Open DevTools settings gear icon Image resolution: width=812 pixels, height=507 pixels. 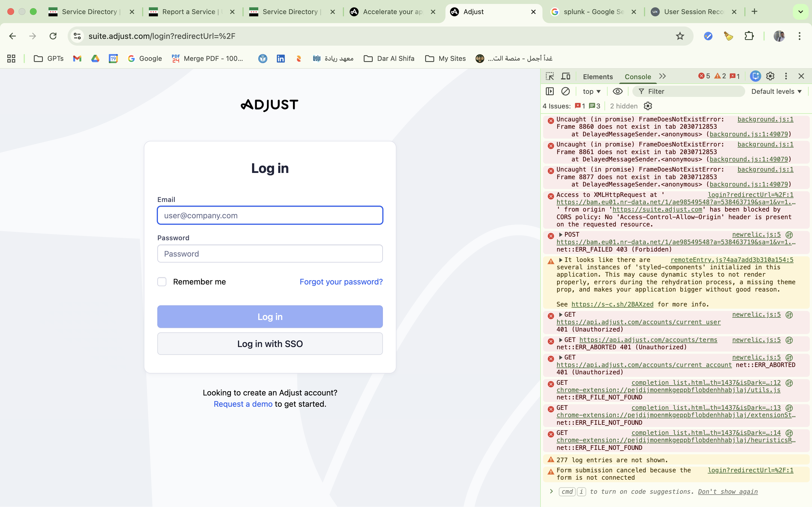click(770, 76)
